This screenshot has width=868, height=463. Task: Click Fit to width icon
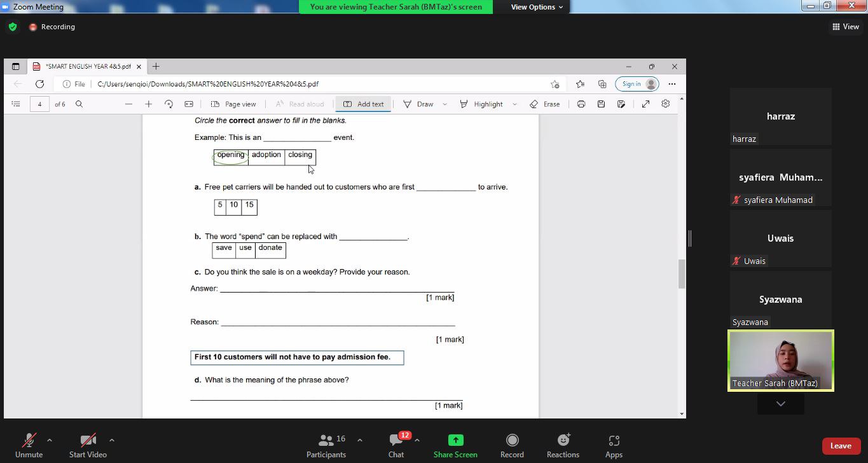point(189,104)
